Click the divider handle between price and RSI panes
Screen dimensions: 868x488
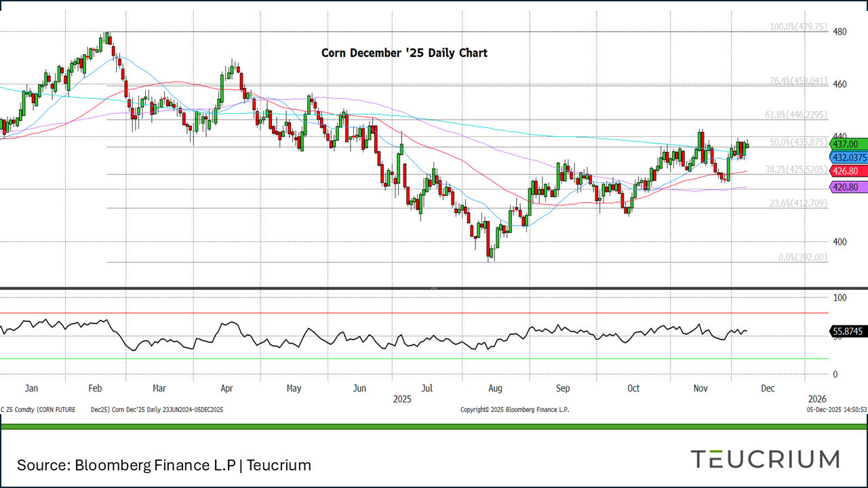(434, 288)
